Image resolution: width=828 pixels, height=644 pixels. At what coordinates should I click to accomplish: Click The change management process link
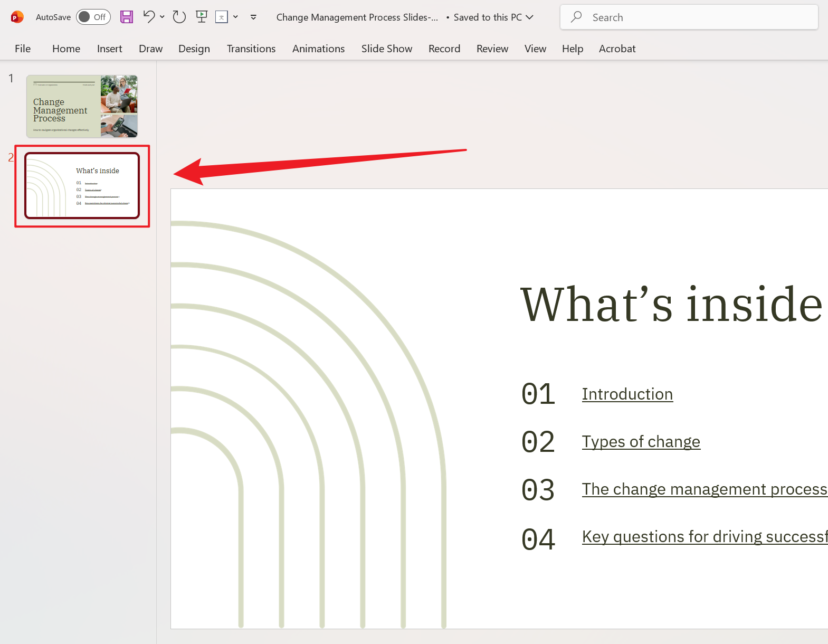705,489
